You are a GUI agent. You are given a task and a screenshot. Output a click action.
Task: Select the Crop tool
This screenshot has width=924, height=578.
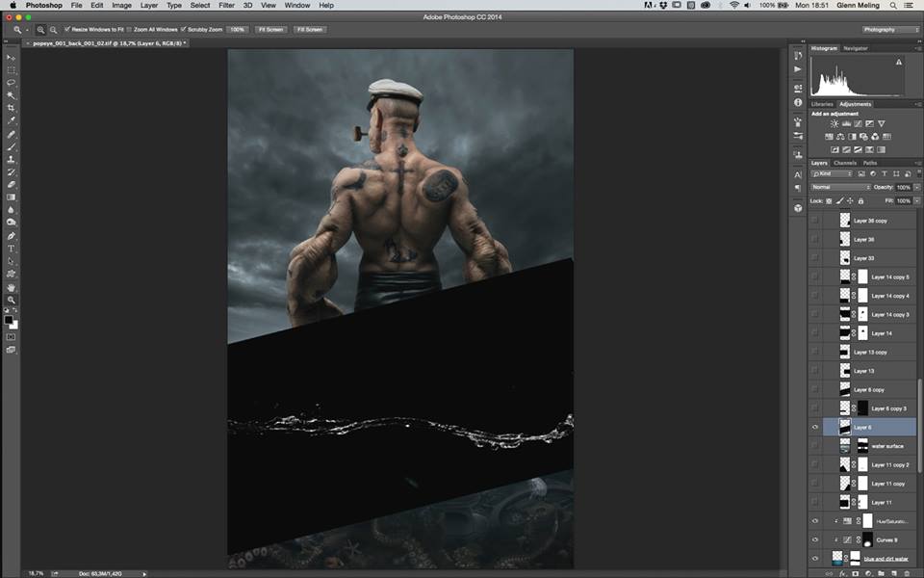[12, 108]
